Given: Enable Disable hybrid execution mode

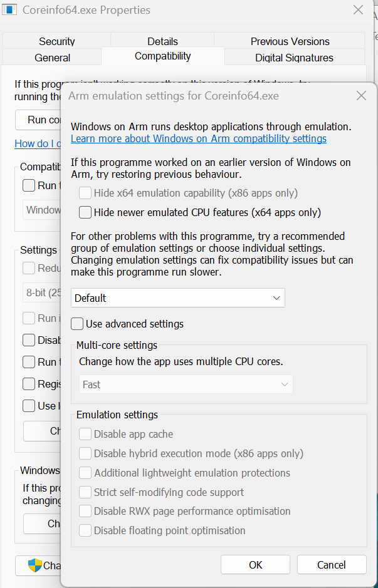Looking at the screenshot, I should (x=85, y=453).
